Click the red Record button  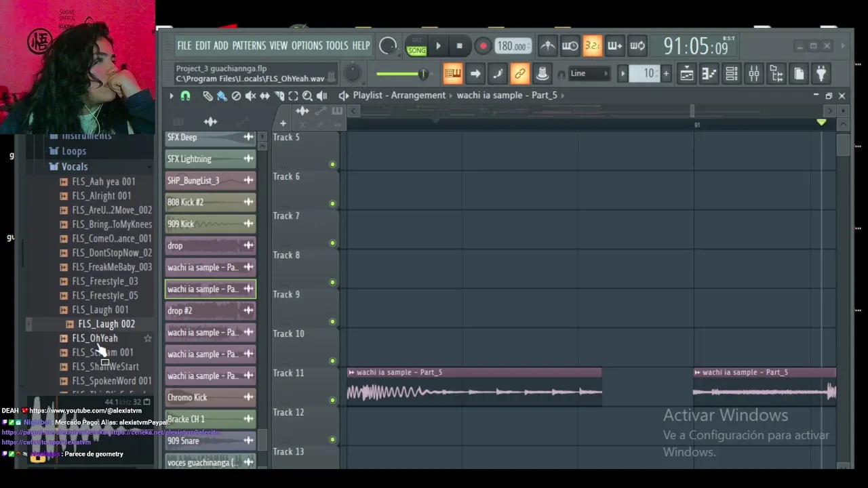[482, 46]
